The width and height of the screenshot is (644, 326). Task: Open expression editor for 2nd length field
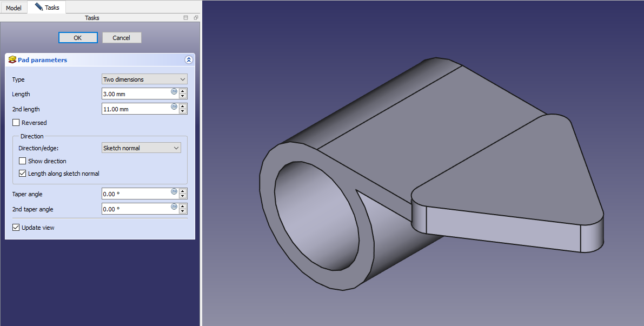pyautogui.click(x=174, y=107)
